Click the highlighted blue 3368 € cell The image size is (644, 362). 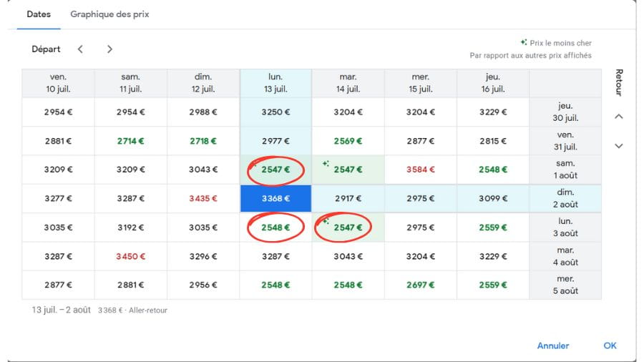(275, 199)
